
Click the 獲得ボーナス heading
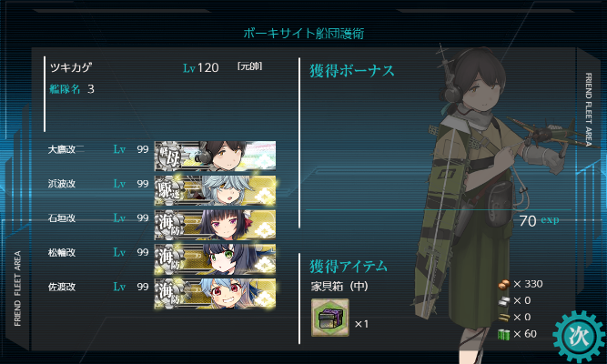pos(352,71)
